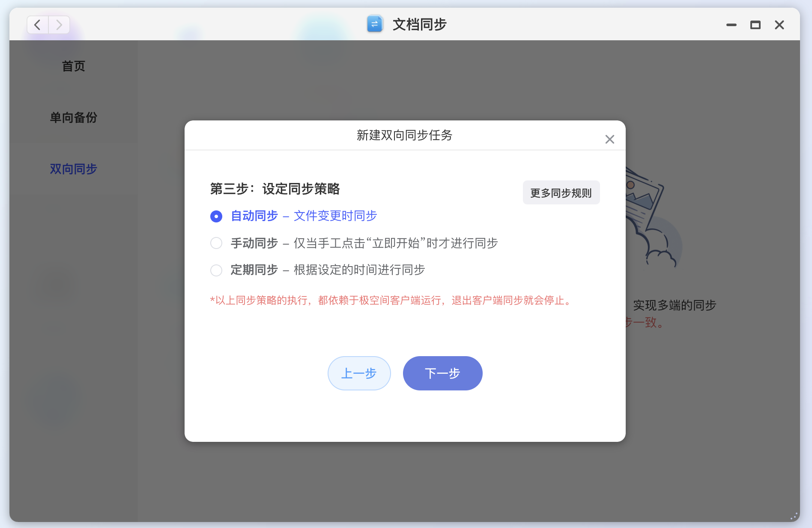This screenshot has height=528, width=812.
Task: Close the 文档同步 window
Action: [779, 25]
